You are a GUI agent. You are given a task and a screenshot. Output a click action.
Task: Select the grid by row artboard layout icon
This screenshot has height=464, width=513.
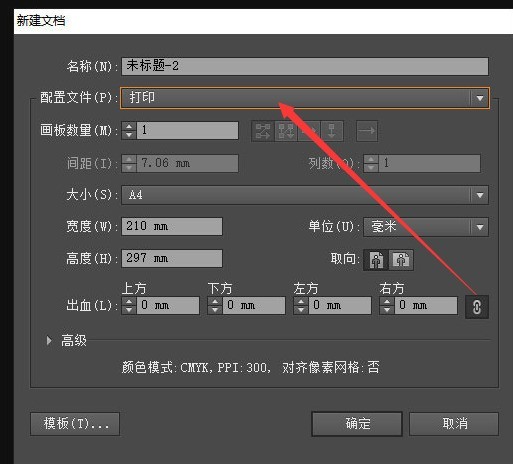coord(263,131)
